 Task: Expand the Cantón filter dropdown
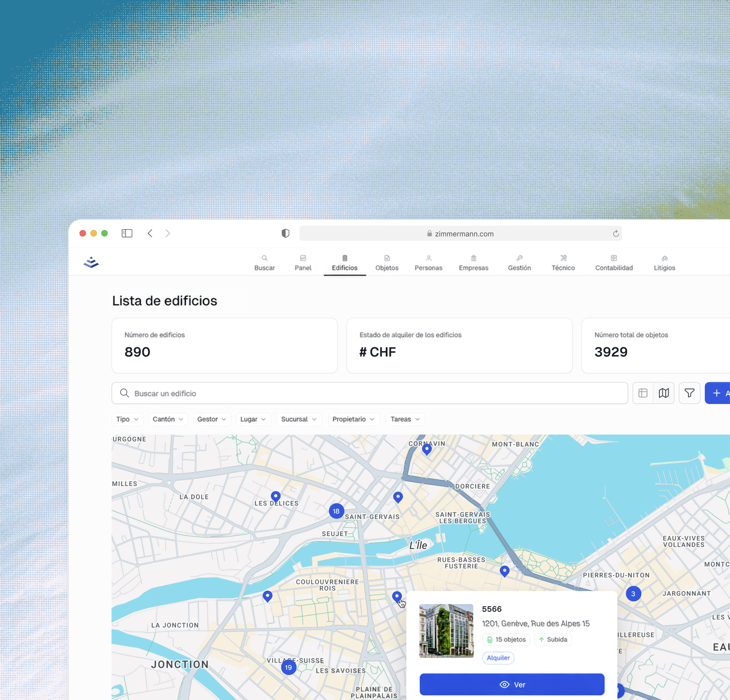[168, 419]
